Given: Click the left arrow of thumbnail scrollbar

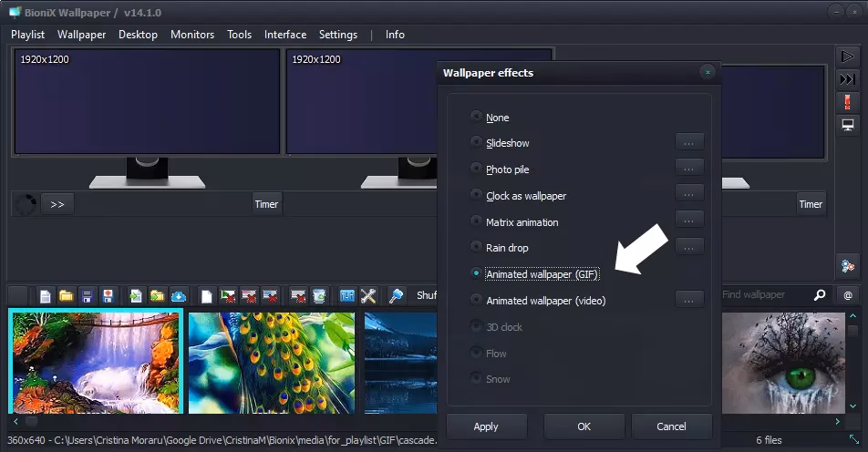Looking at the screenshot, I should (x=15, y=422).
